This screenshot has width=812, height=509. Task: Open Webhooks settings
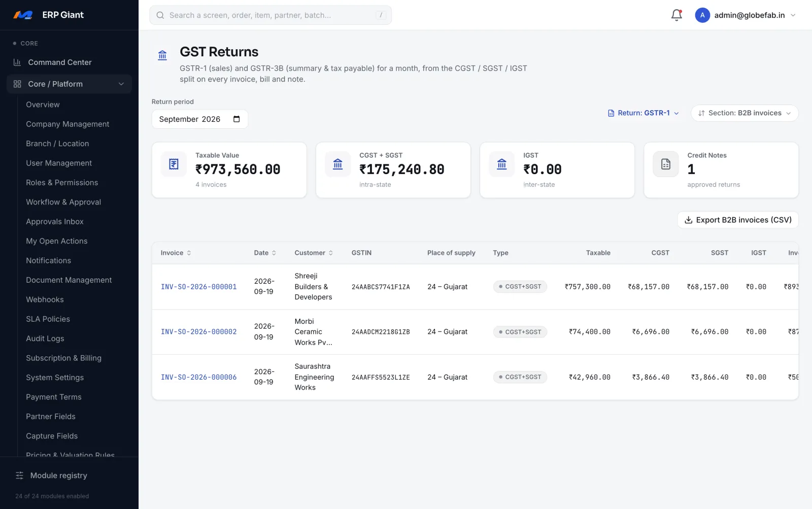[45, 299]
